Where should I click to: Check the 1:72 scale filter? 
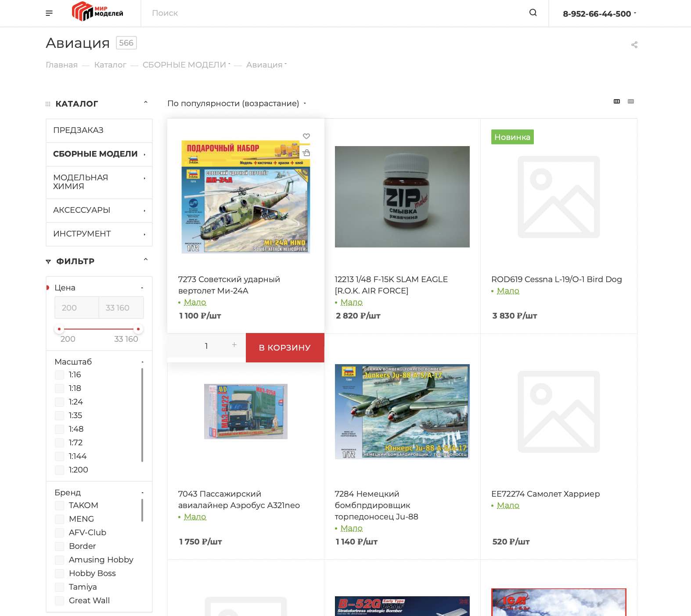pos(59,443)
